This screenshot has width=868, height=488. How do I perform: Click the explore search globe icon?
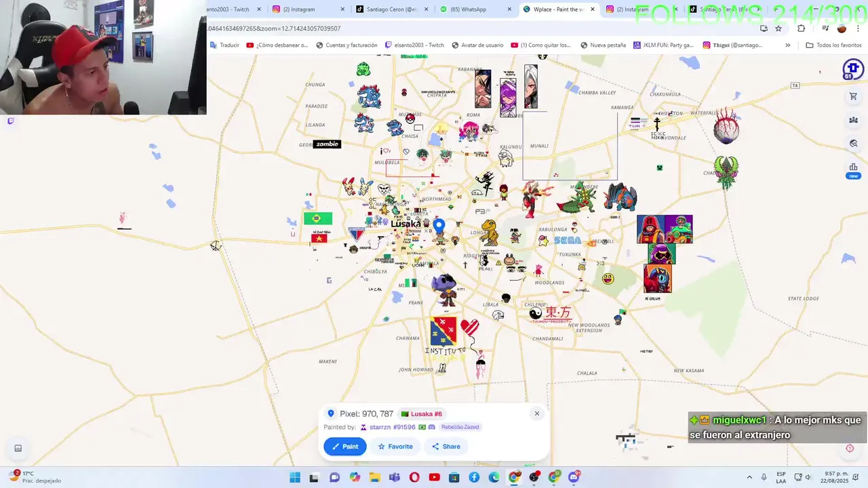853,144
